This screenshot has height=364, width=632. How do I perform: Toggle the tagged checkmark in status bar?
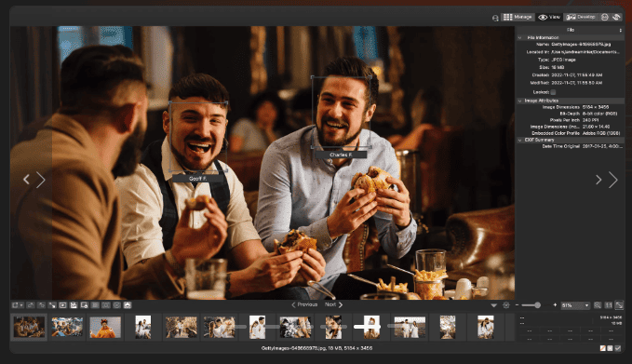pos(618,348)
